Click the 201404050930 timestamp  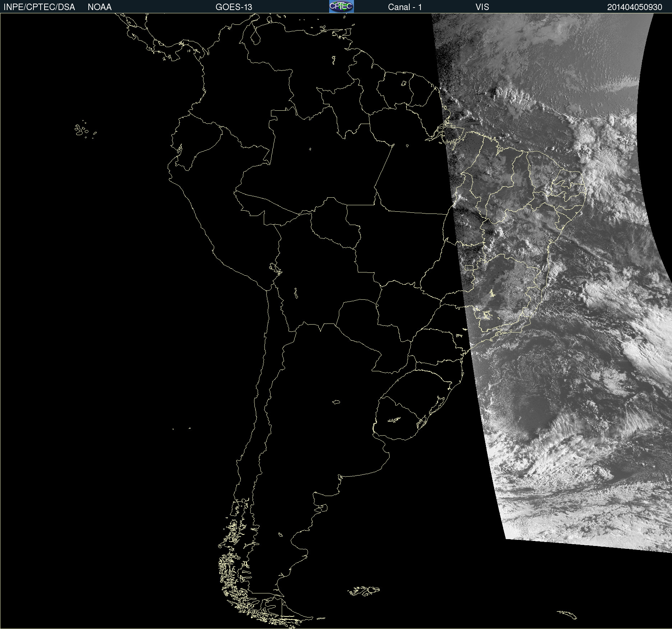(x=635, y=7)
